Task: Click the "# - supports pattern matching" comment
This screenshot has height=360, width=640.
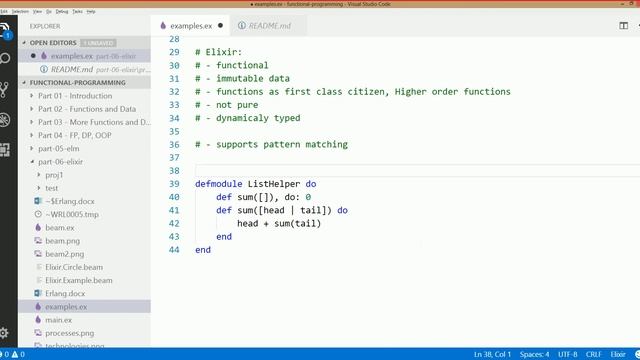Action: coord(271,144)
